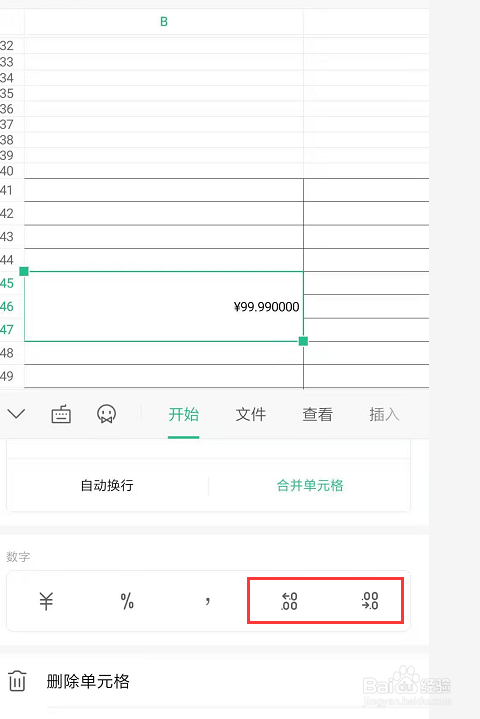
Task: Choose 删除单元格 option
Action: (x=88, y=681)
